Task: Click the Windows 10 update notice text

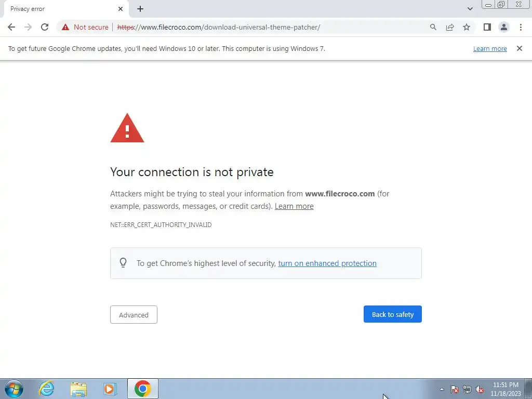Action: point(167,48)
